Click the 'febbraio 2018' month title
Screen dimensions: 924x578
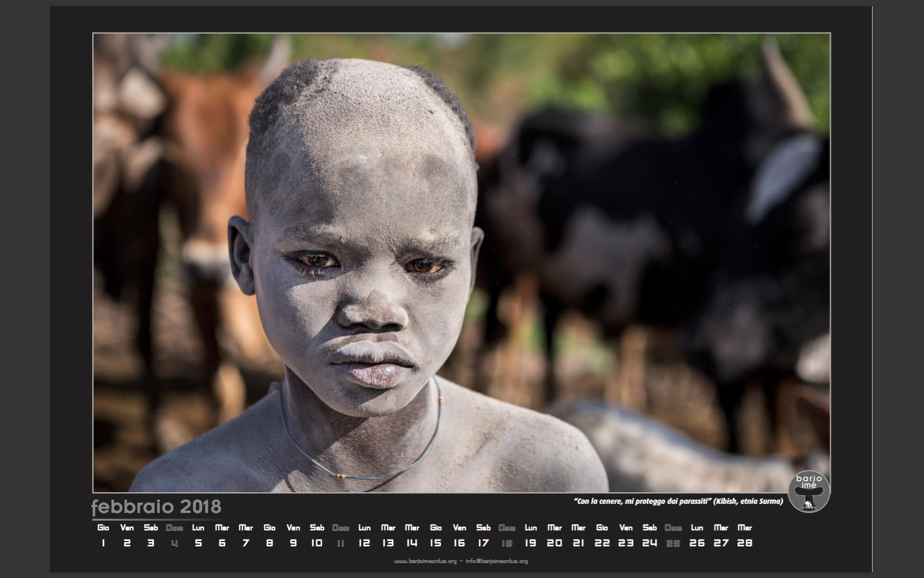pos(156,507)
